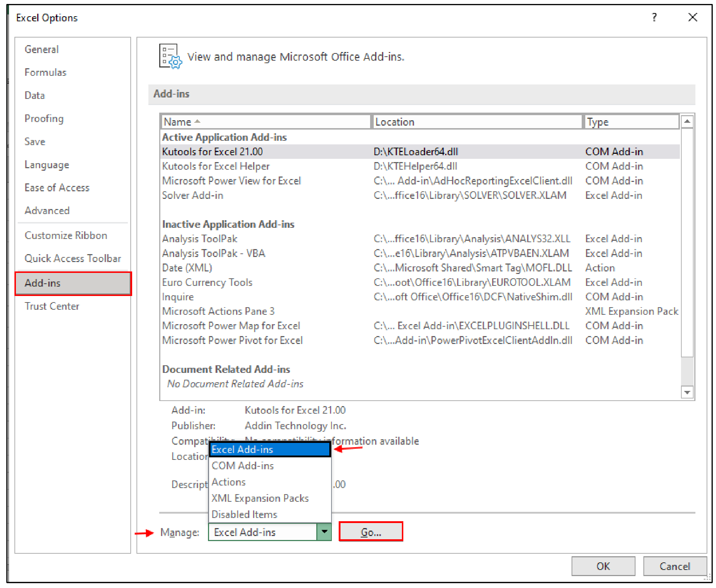
Task: Choose COM Add-ins from dropdown list
Action: coord(270,466)
